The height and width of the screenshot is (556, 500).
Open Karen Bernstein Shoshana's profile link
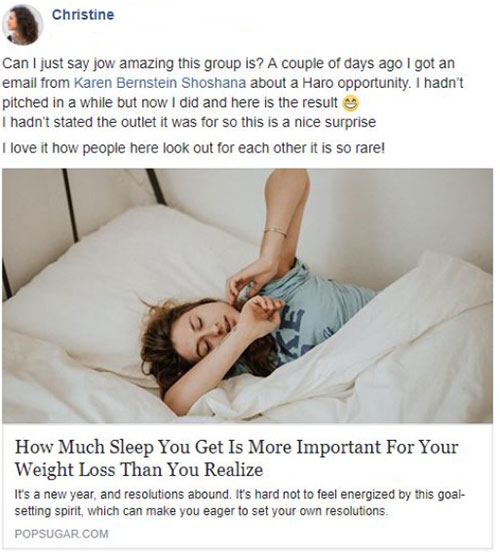coord(160,83)
